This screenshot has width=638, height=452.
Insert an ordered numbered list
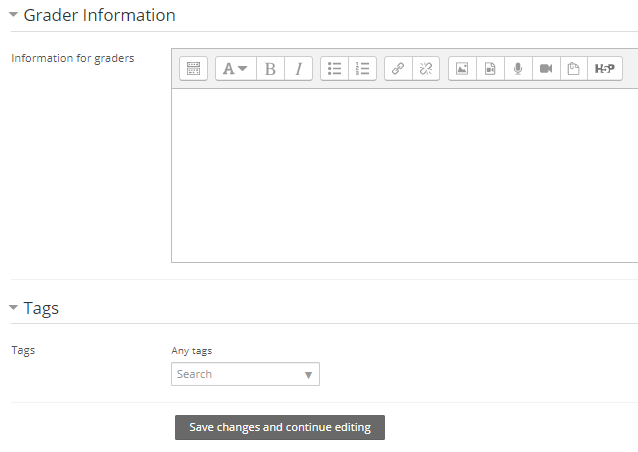(362, 68)
